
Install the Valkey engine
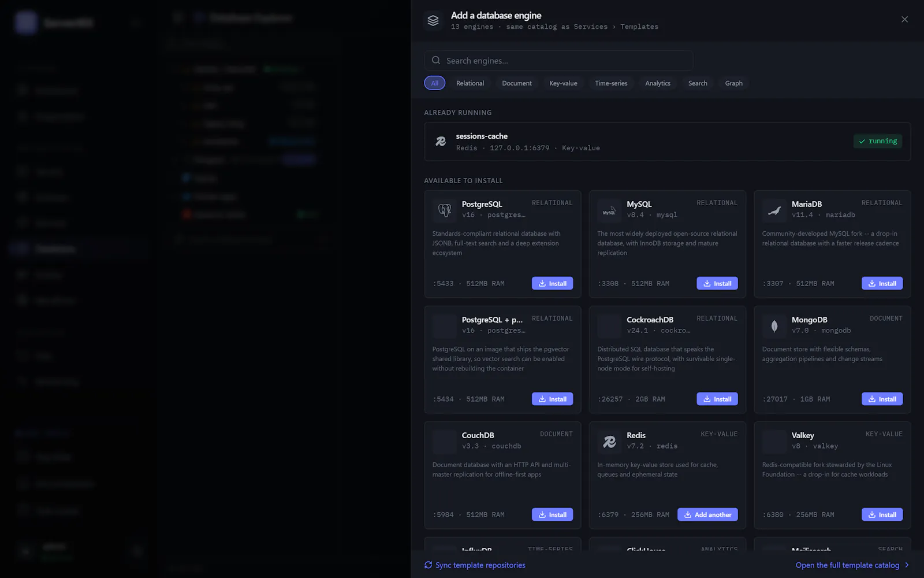coord(882,514)
